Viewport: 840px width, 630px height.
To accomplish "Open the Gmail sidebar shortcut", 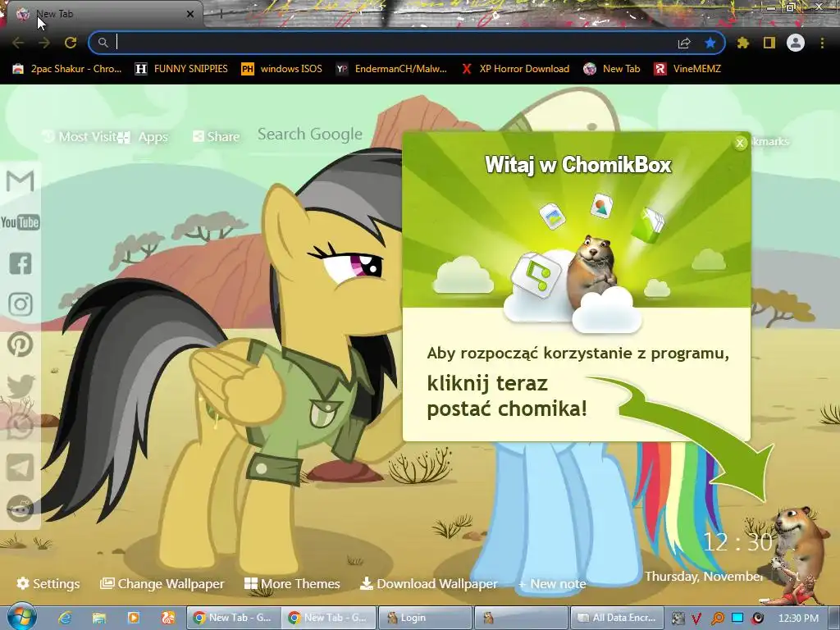I will point(20,181).
